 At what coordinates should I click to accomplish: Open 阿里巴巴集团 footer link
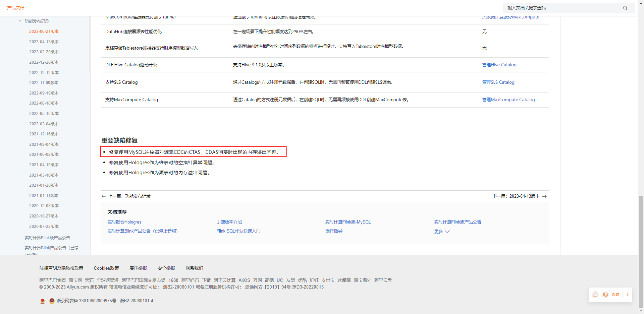click(x=52, y=280)
